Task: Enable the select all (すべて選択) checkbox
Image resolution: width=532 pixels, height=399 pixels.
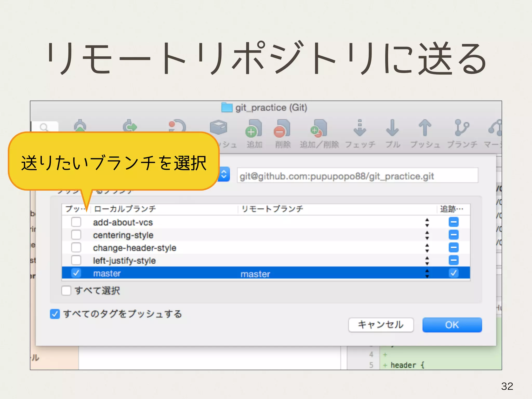Action: point(66,290)
